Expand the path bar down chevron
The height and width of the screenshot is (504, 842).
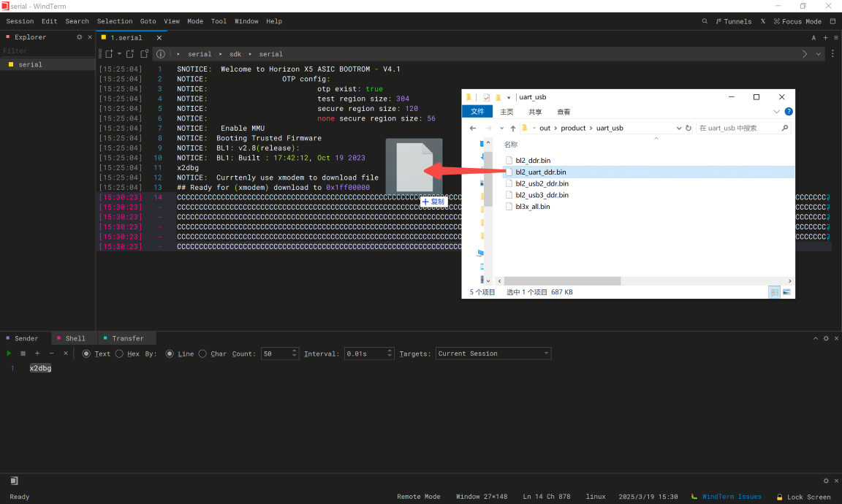coord(819,53)
